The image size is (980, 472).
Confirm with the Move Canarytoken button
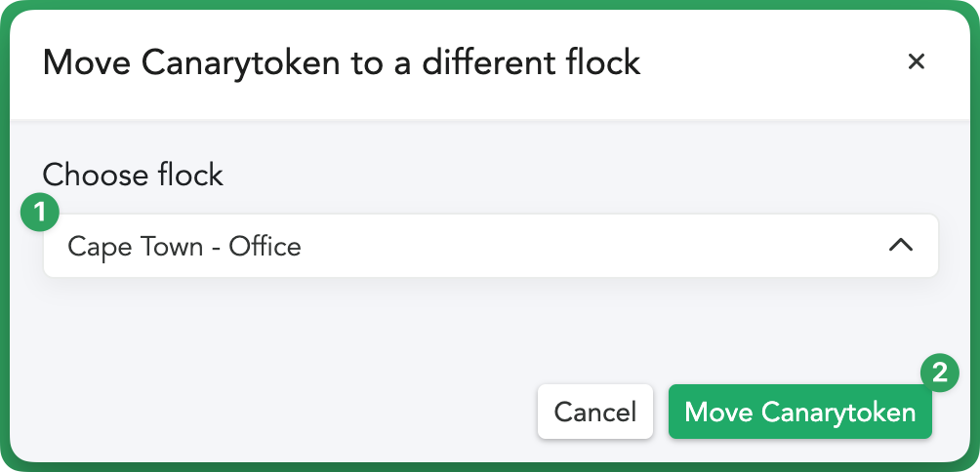coord(800,412)
